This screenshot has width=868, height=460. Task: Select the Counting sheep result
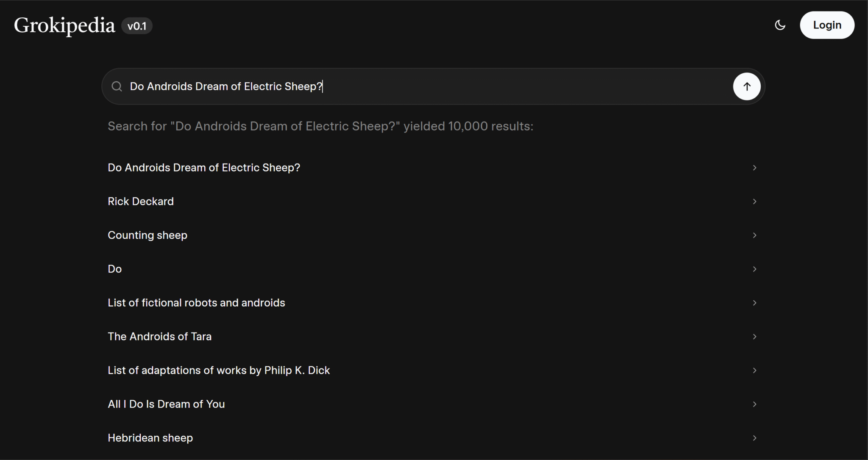147,235
